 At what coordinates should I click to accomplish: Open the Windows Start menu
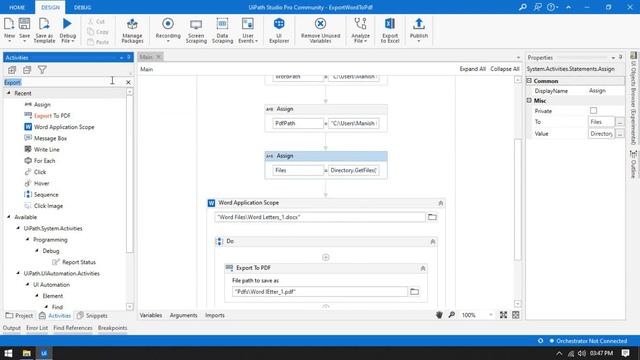coord(8,353)
